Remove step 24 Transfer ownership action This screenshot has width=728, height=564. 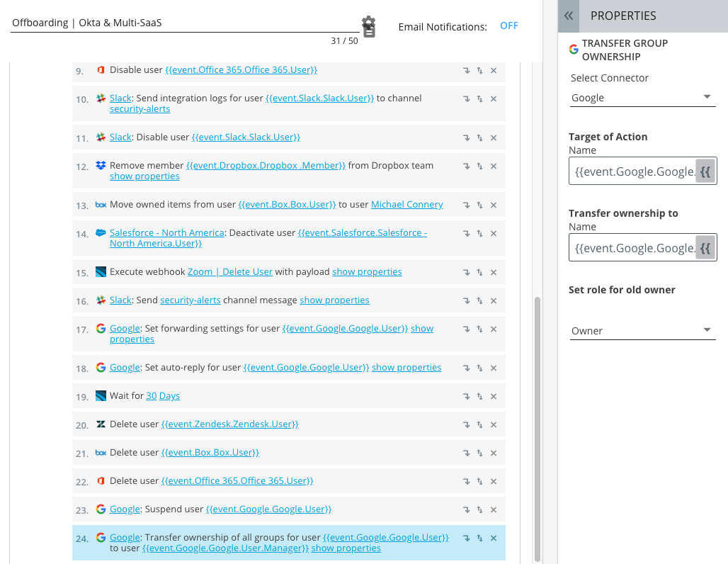click(x=494, y=538)
